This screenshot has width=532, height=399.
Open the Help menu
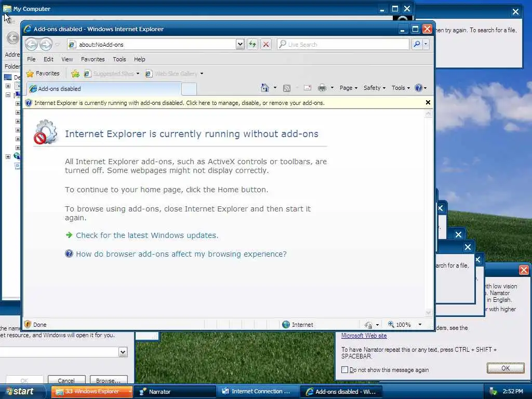pos(139,59)
